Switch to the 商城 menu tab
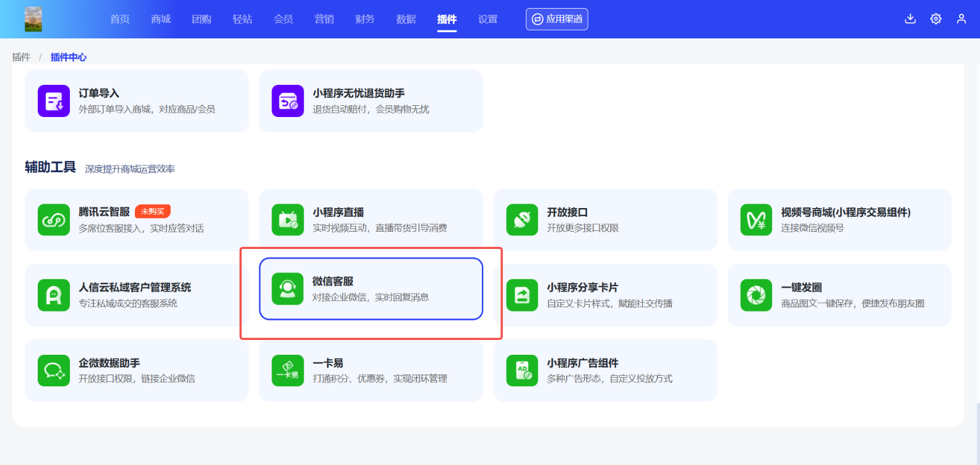The width and height of the screenshot is (980, 465). click(161, 19)
